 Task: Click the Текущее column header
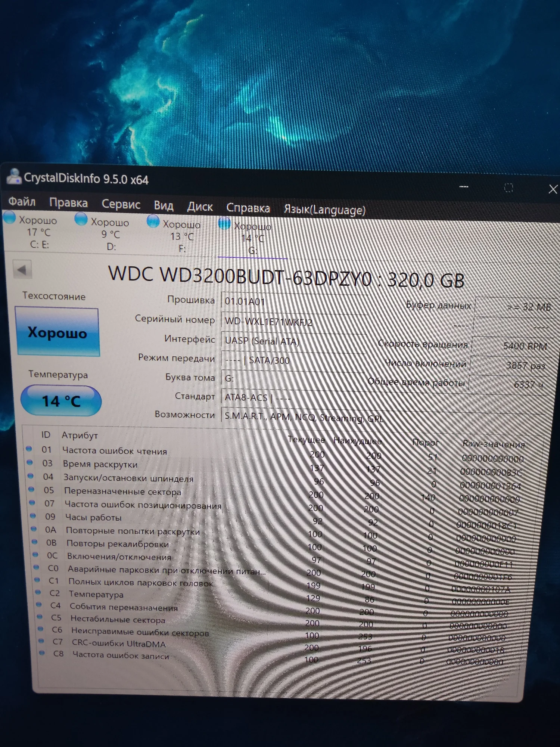pos(306,440)
